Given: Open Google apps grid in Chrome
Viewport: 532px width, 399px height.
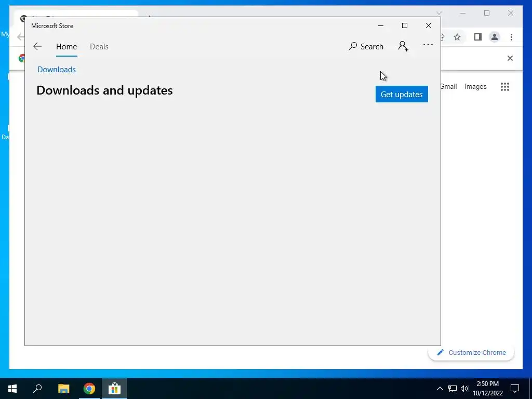Looking at the screenshot, I should point(505,87).
